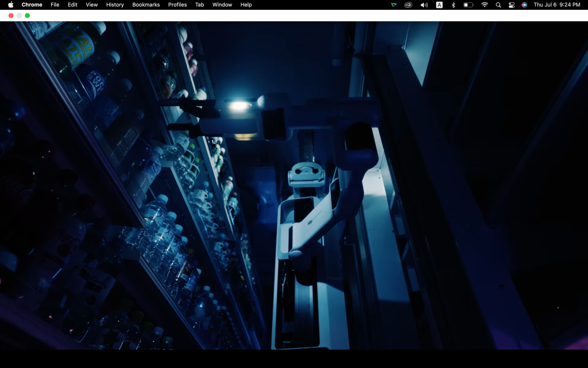Launch Spotlight search magnifier icon
This screenshot has width=588, height=368.
click(x=498, y=5)
